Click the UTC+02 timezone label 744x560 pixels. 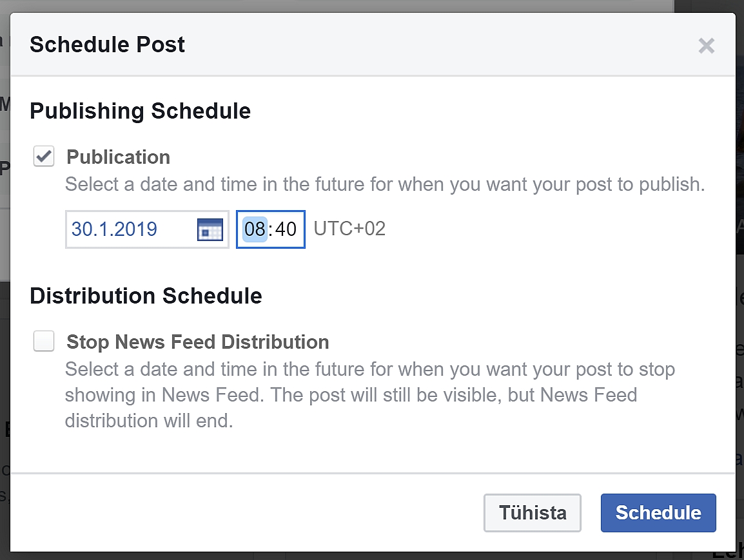point(349,229)
